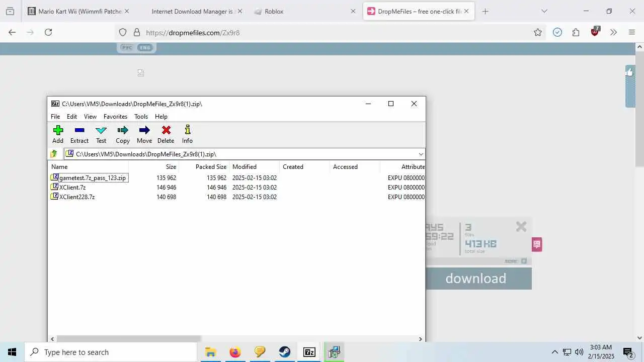This screenshot has width=644, height=362.
Task: Show hidden system tray icons
Action: coord(555,352)
